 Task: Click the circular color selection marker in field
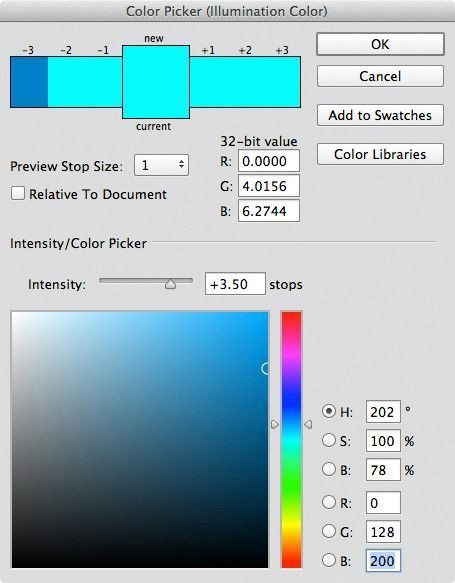(x=265, y=368)
